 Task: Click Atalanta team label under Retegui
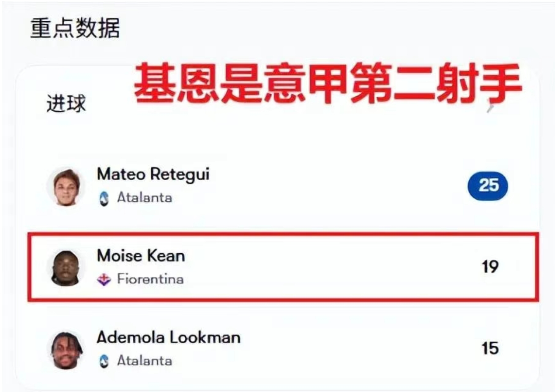click(145, 197)
